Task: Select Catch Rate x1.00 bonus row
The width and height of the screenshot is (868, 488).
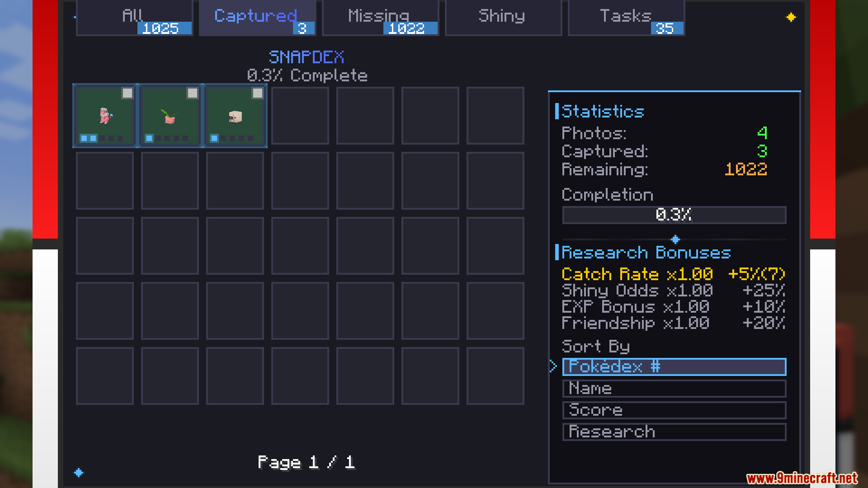Action: point(674,274)
